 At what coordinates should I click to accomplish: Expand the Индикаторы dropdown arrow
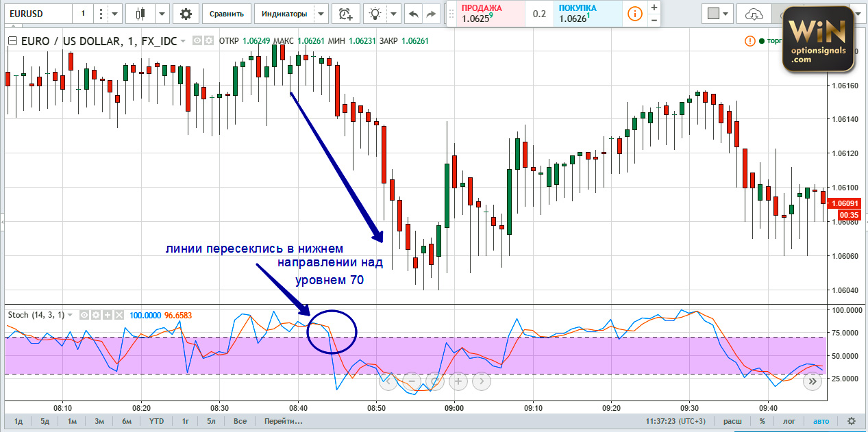pyautogui.click(x=321, y=14)
